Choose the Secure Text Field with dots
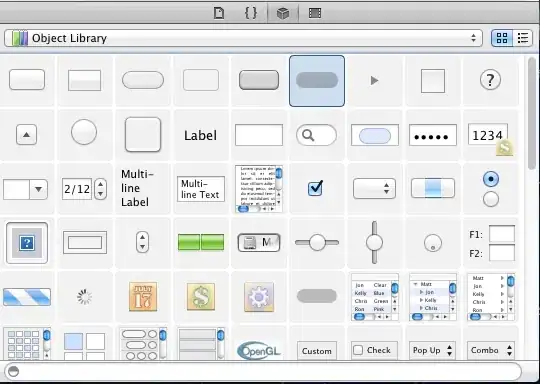540x384 pixels. click(x=433, y=135)
